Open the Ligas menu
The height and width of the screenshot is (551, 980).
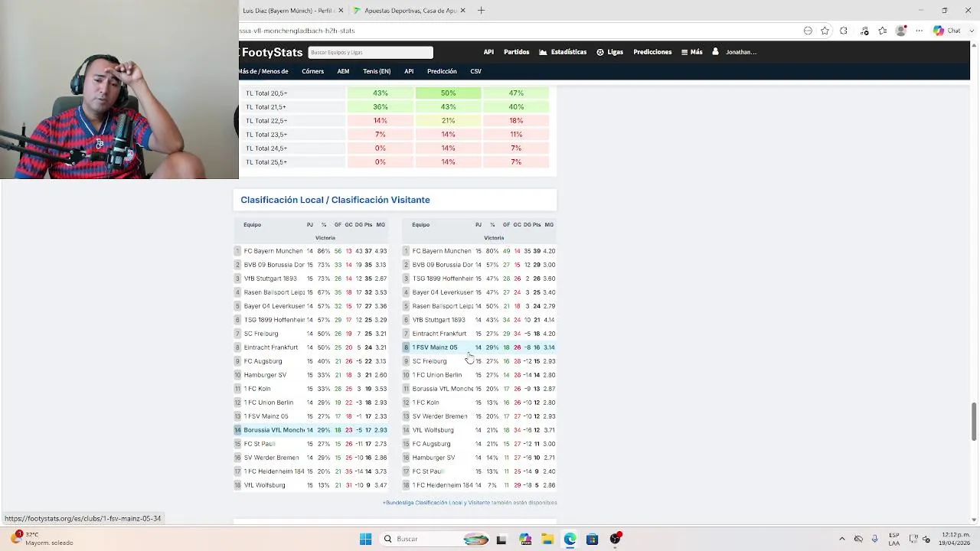coord(610,52)
